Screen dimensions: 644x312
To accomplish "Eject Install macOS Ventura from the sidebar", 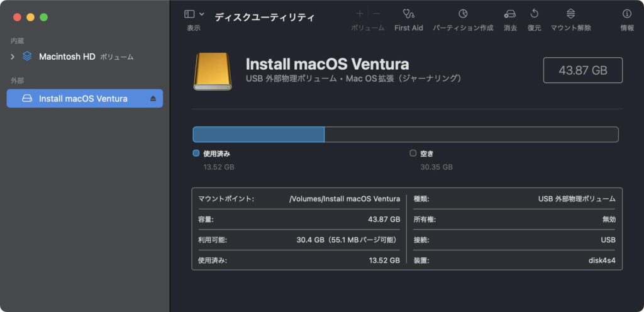I will (153, 99).
